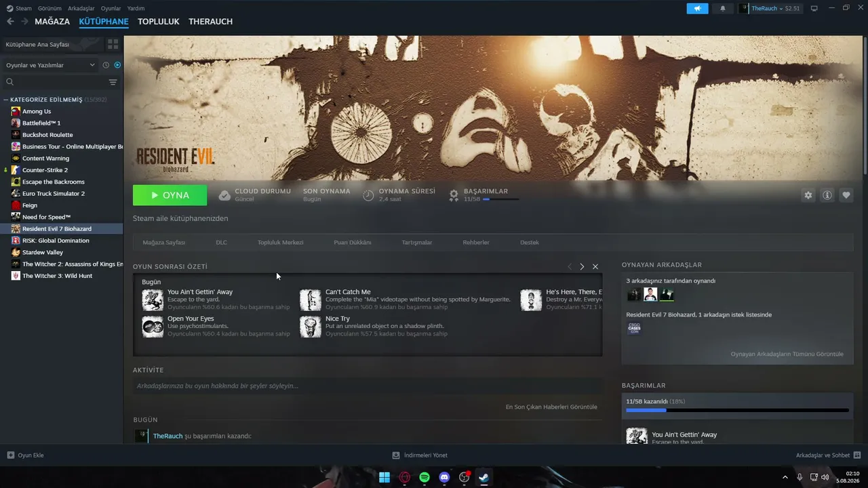Enter Big Picture mode via monitor icon

click(814, 8)
